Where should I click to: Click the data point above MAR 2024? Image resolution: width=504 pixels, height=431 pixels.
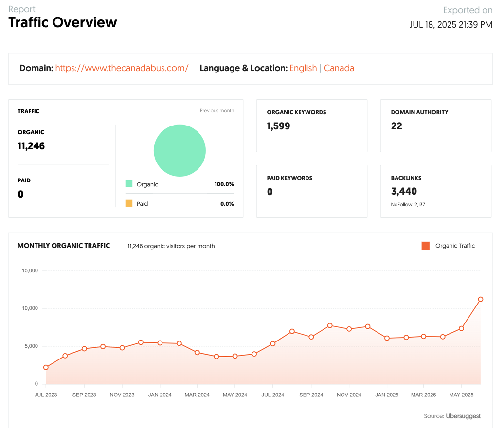(197, 352)
